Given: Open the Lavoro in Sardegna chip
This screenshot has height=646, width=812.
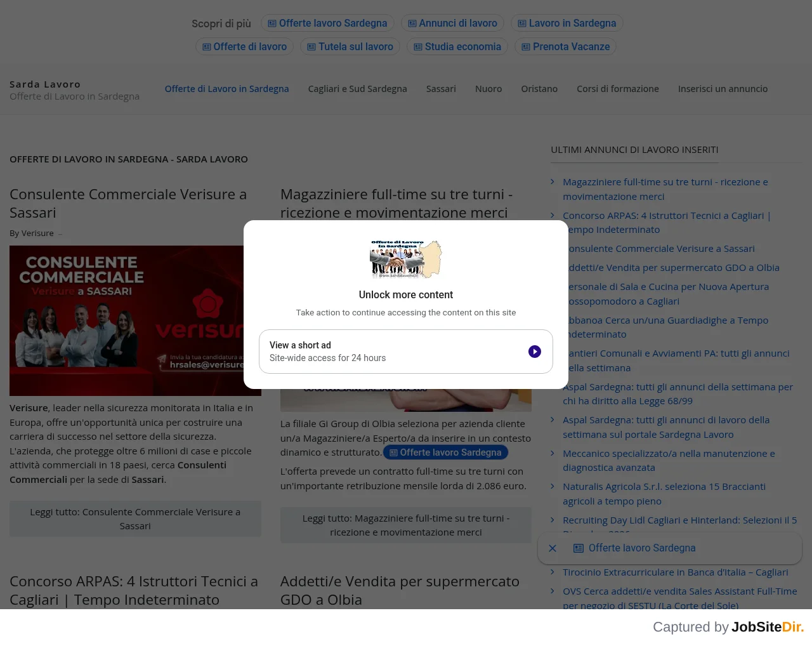Looking at the screenshot, I should [x=567, y=23].
